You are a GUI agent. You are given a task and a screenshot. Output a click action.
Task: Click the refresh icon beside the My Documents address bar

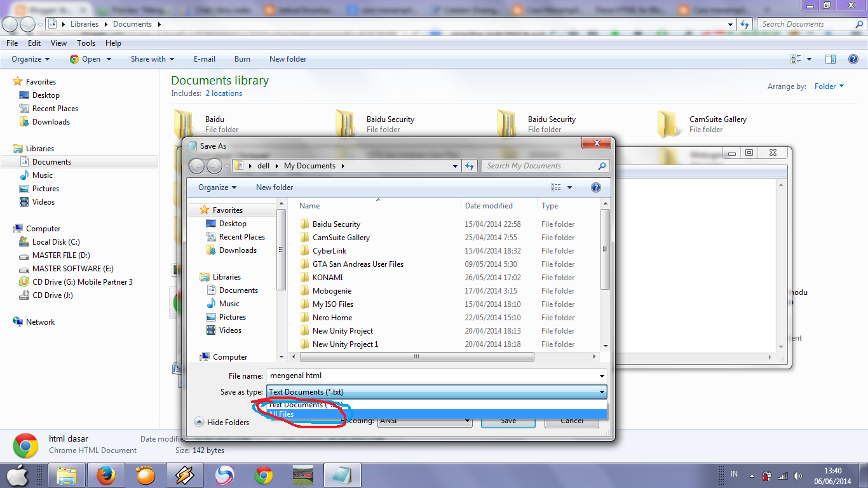470,165
